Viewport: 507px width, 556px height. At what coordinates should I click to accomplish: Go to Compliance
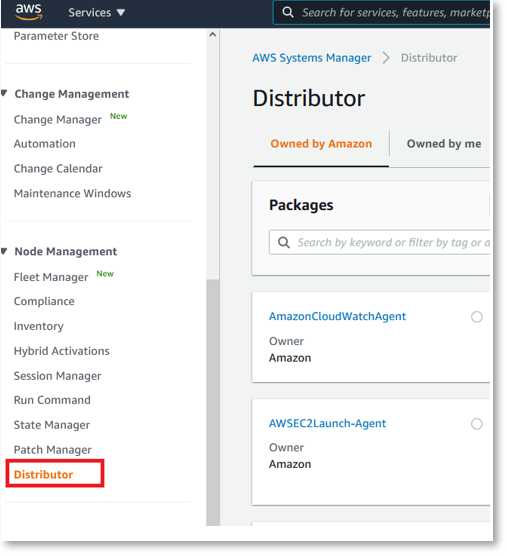click(x=44, y=301)
